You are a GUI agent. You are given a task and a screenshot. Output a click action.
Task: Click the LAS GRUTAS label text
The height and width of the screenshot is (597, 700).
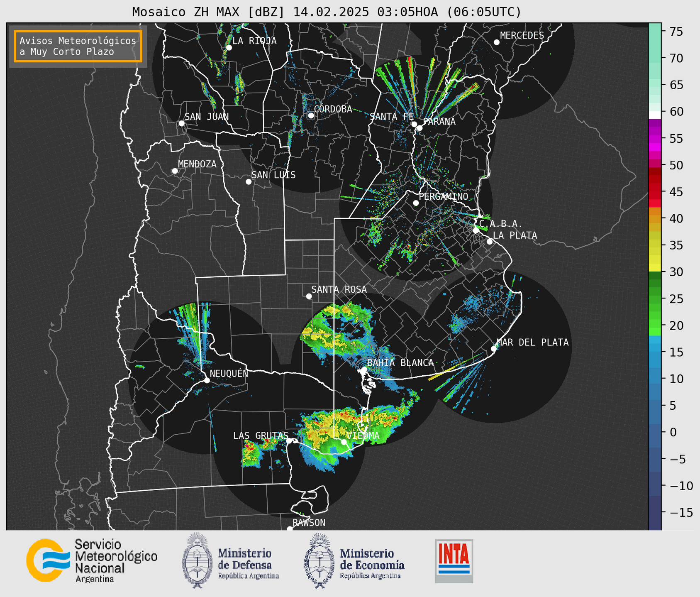(261, 436)
